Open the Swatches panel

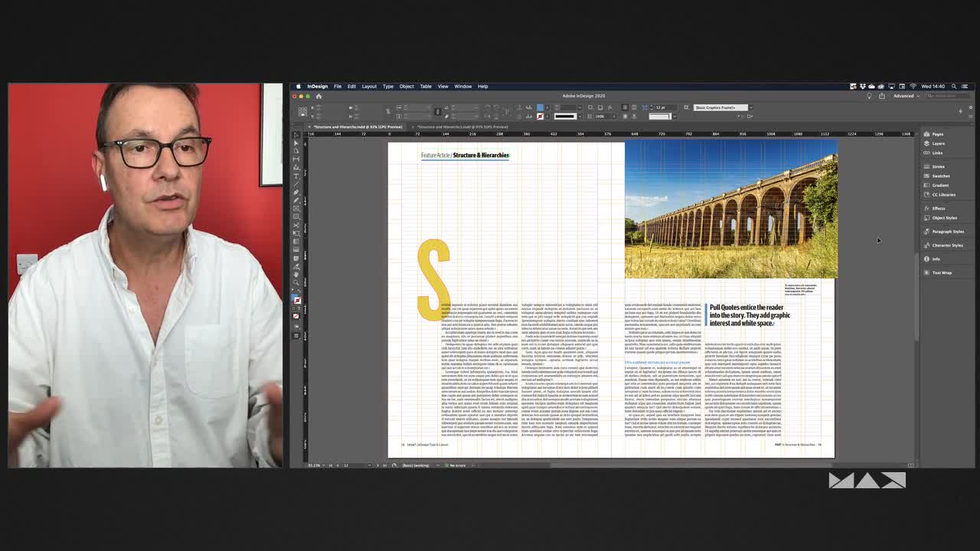940,176
